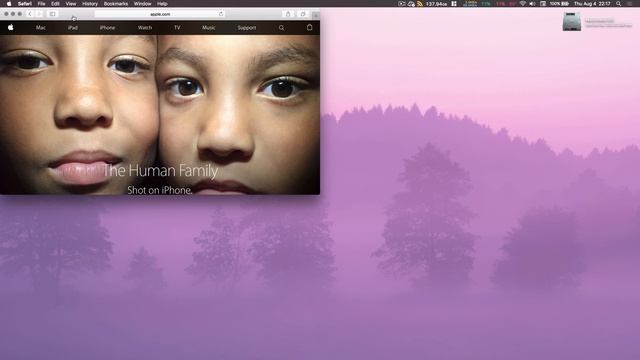Open the Watch section on apple.com
Viewport: 640px width, 360px height.
point(145,28)
